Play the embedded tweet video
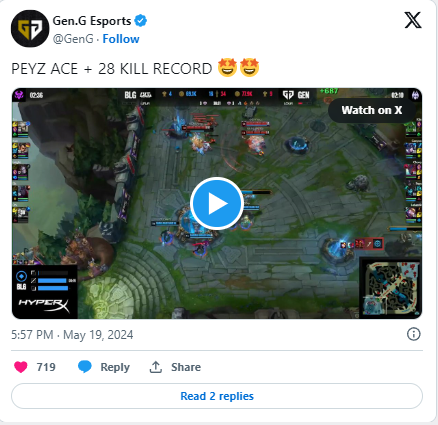Viewport: 438px width, 425px height. click(217, 203)
